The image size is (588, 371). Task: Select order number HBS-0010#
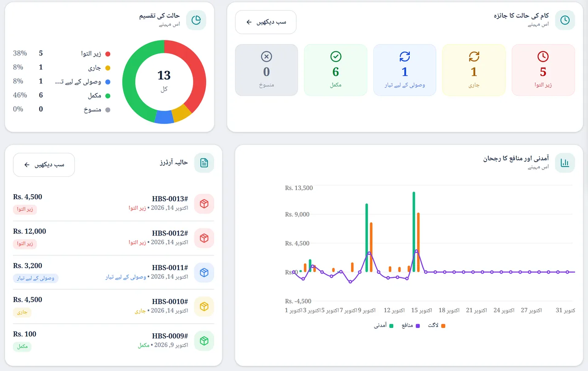(x=170, y=302)
